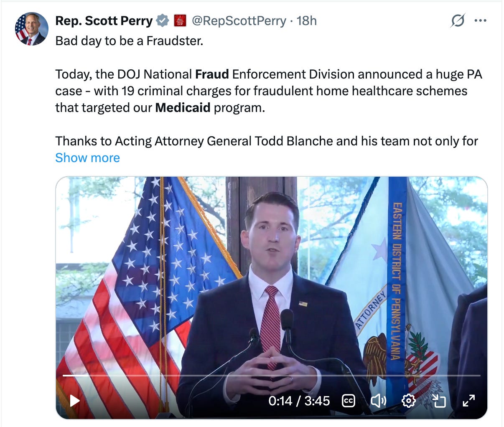Expand the video to fullscreen

469,401
